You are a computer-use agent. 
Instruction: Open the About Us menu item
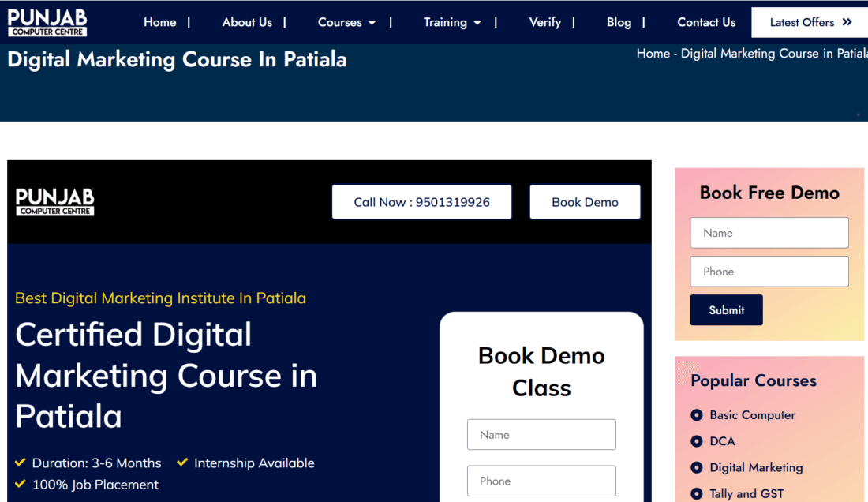point(247,22)
